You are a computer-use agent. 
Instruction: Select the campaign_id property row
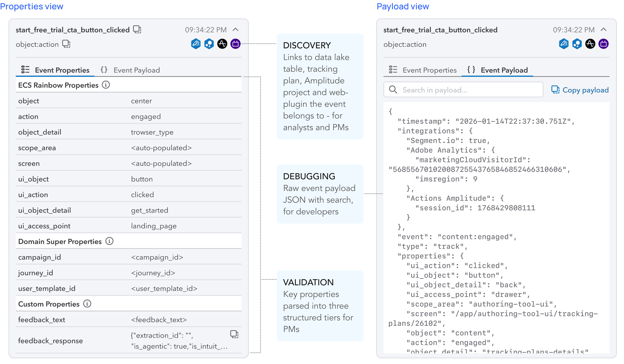coord(129,257)
